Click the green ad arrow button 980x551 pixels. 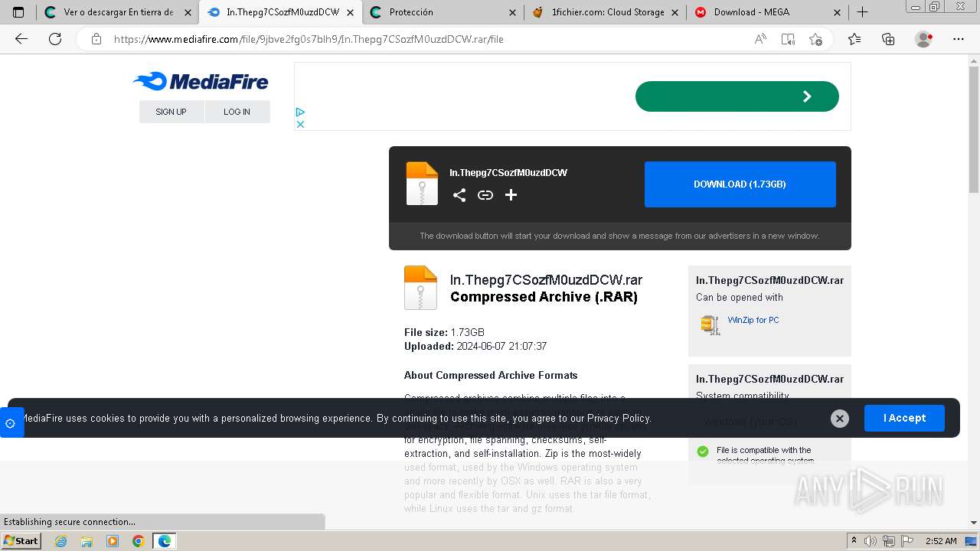tap(737, 96)
